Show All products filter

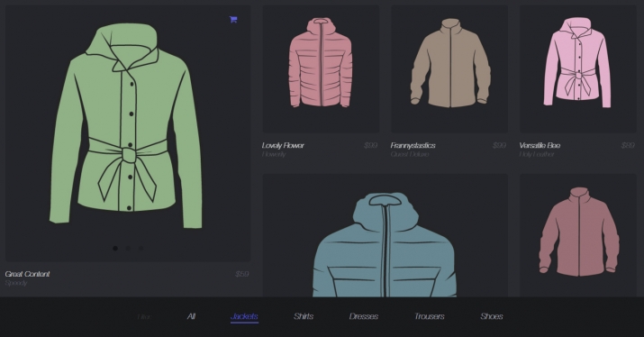pyautogui.click(x=191, y=316)
